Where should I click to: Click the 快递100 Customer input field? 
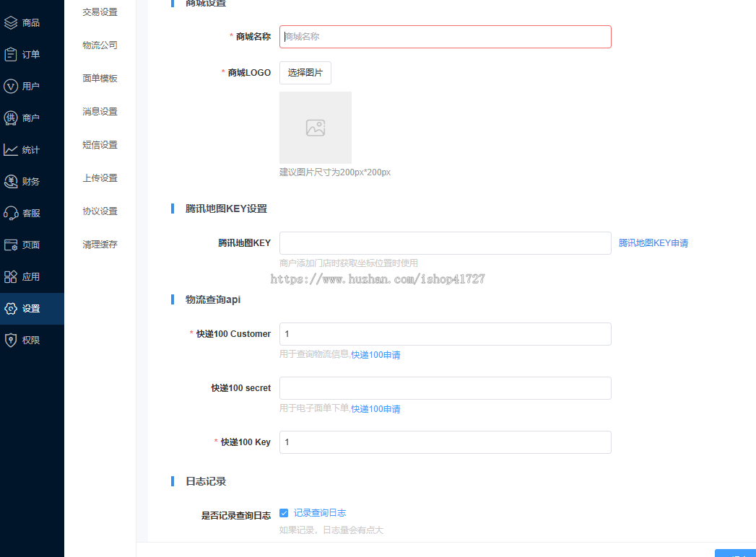[x=446, y=334]
